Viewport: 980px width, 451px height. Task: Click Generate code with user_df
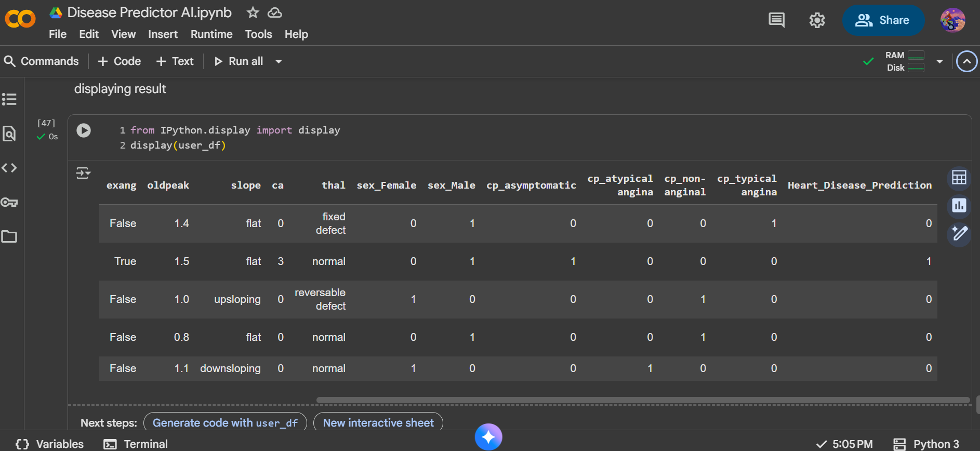coord(225,423)
